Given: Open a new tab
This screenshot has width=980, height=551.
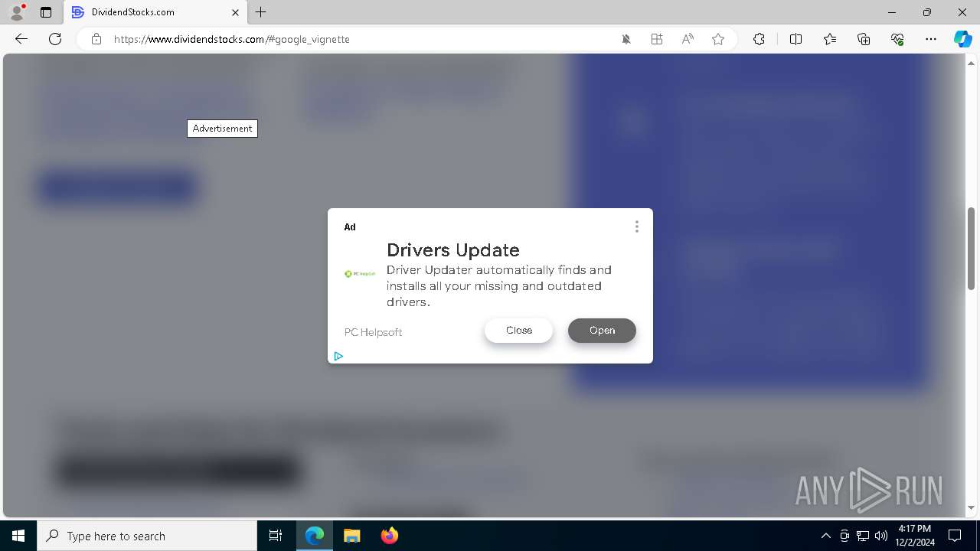Looking at the screenshot, I should click(261, 12).
